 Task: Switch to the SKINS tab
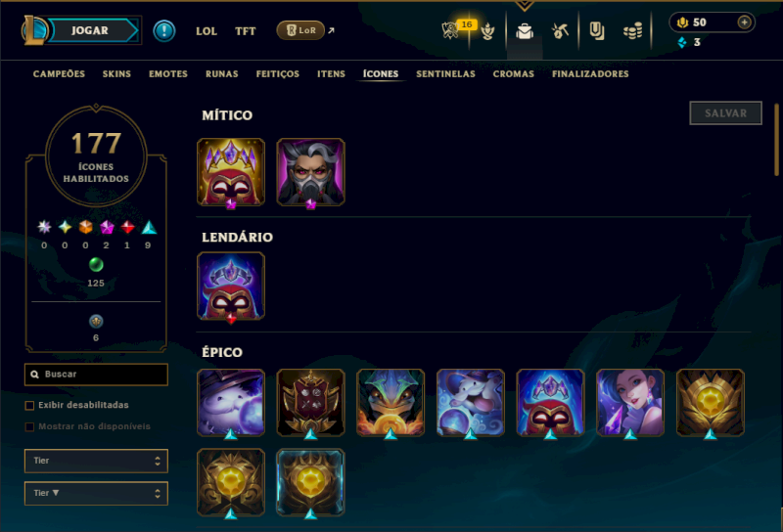click(116, 74)
